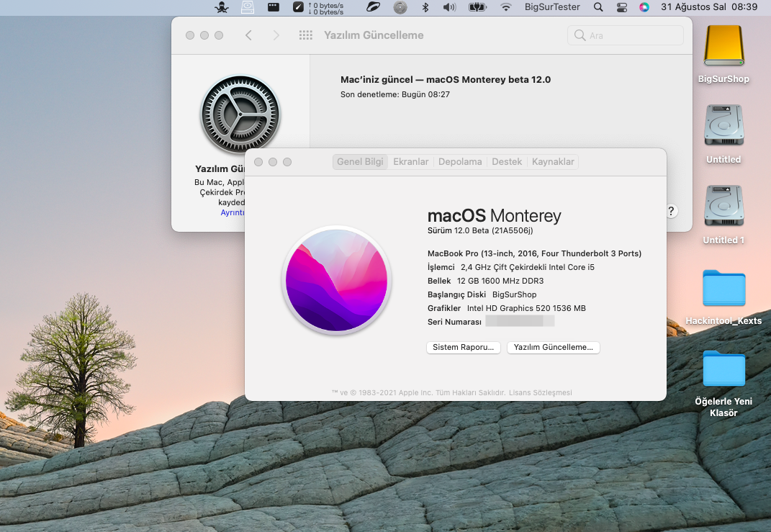The image size is (771, 532).
Task: Select the Kaynaklar tab
Action: (553, 162)
